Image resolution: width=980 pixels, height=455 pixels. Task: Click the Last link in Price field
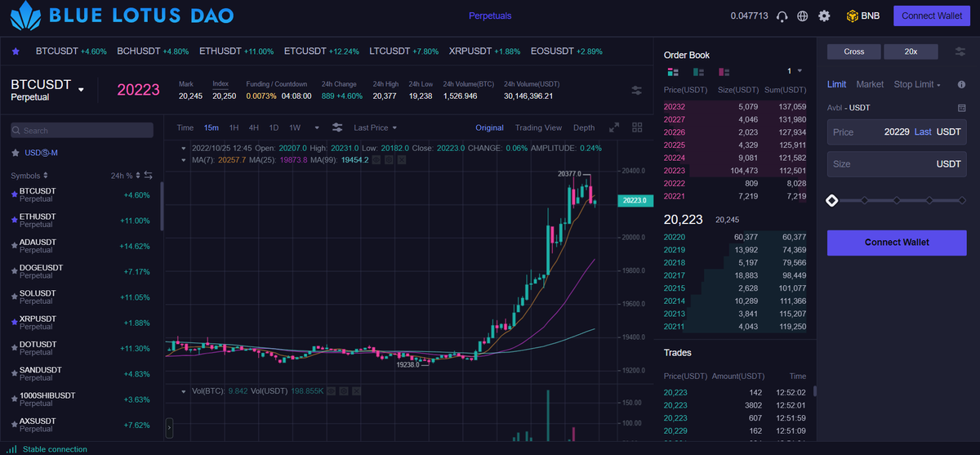click(923, 132)
